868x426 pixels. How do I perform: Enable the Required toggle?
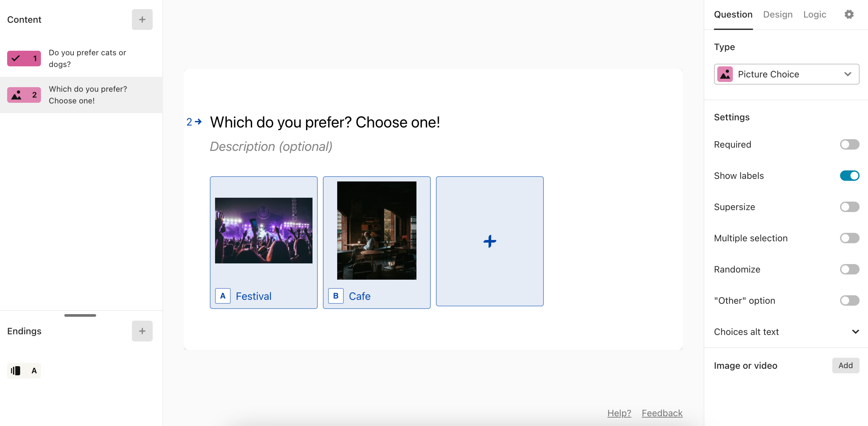[849, 144]
